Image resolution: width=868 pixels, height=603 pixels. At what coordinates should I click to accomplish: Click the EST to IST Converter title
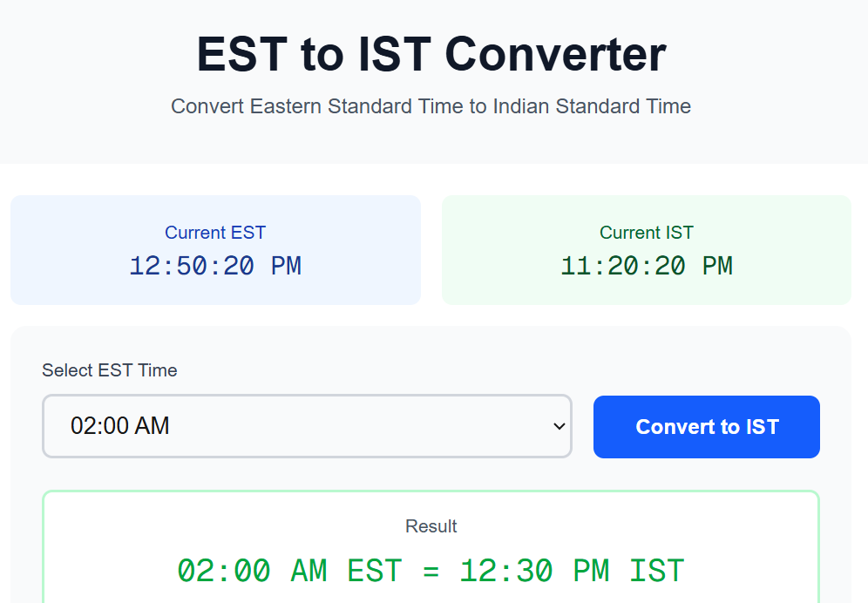click(431, 54)
